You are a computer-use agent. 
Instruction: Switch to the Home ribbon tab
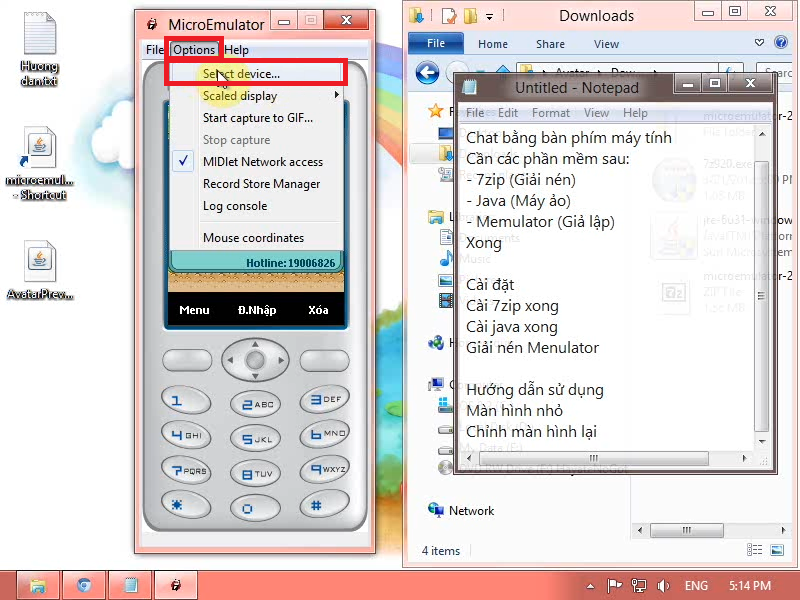coord(492,44)
